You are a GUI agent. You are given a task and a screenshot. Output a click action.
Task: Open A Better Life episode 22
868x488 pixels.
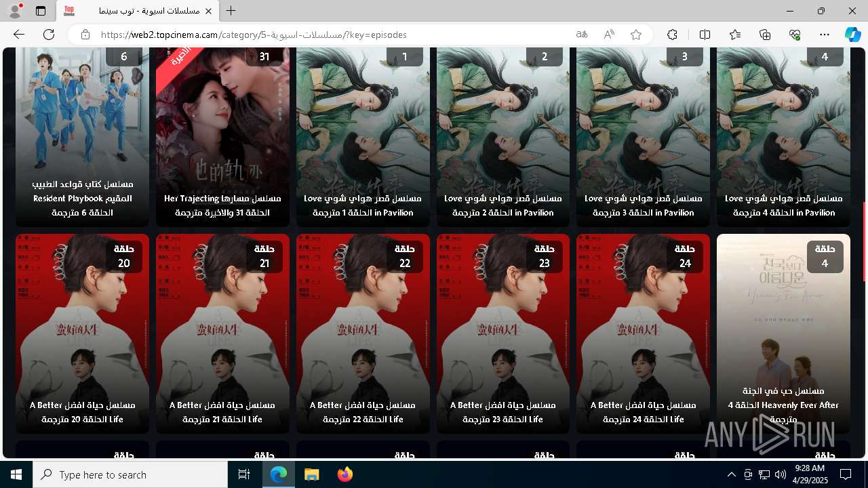(x=363, y=333)
